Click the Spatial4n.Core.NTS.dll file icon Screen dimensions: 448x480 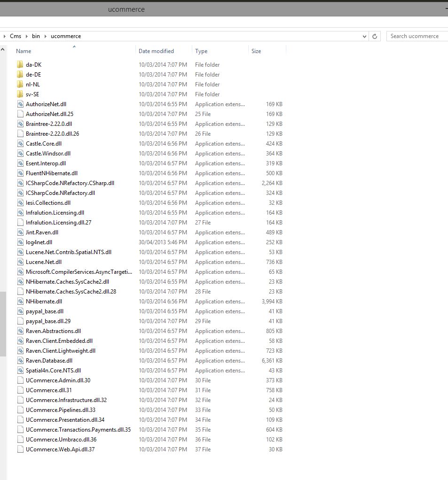[x=20, y=371]
